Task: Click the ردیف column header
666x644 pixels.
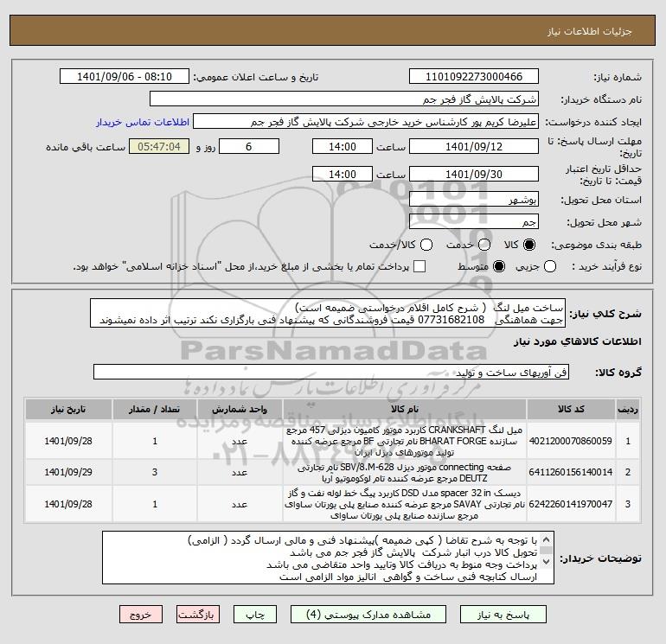Action: coord(628,409)
